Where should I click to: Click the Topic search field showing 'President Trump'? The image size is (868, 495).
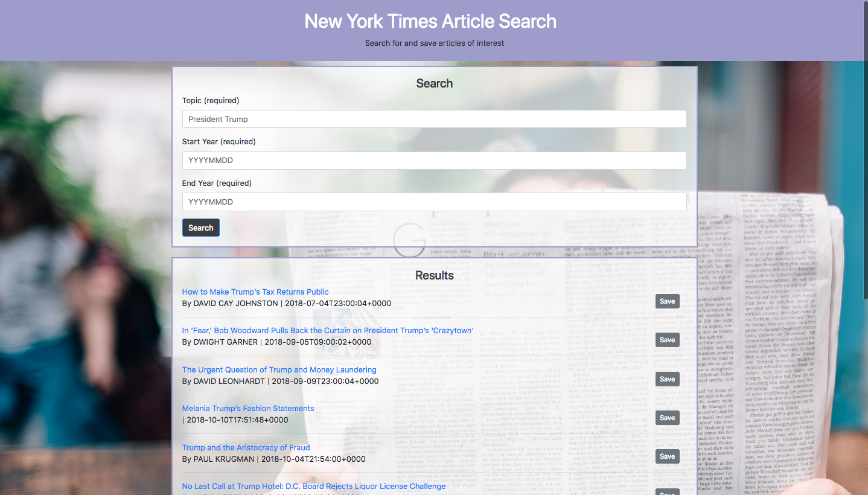coord(434,119)
